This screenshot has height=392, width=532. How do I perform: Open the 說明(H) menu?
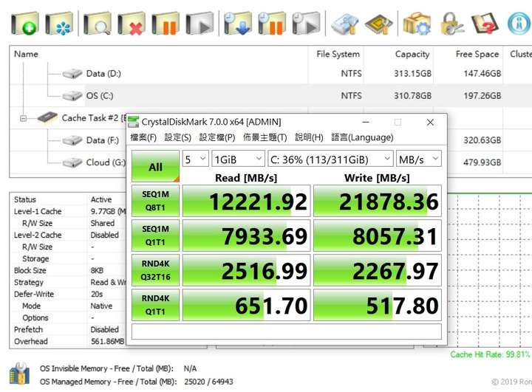309,137
